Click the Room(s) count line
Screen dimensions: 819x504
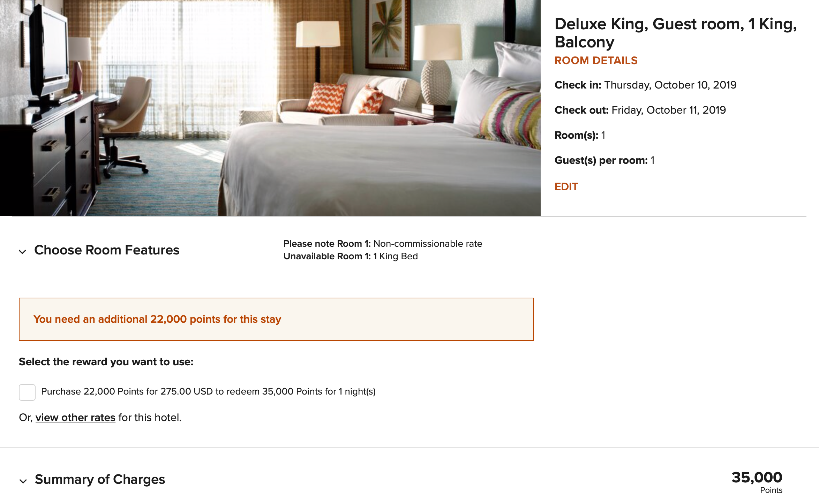580,135
